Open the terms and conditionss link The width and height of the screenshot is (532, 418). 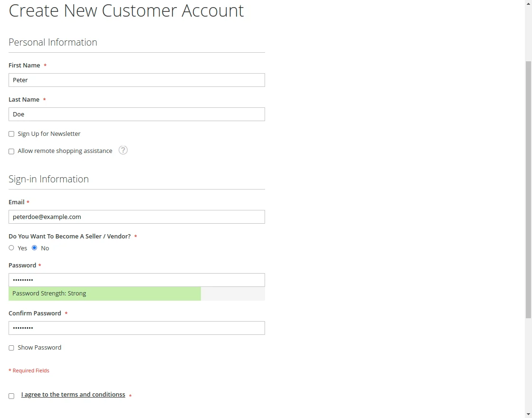(x=74, y=394)
